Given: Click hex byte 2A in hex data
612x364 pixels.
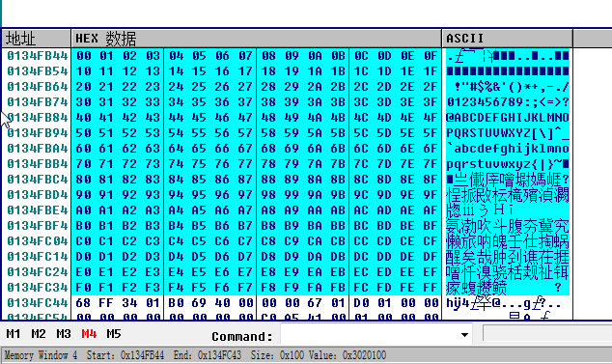Looking at the screenshot, I should tap(315, 87).
